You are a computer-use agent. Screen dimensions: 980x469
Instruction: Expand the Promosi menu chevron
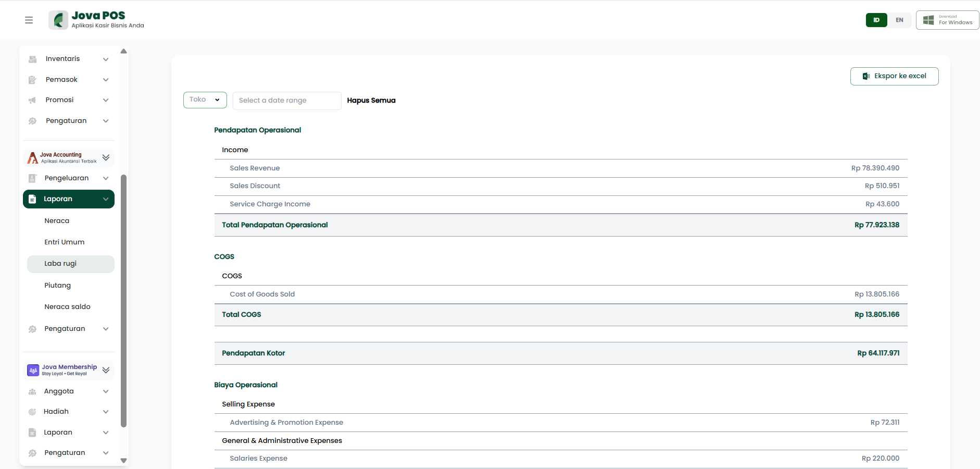(x=106, y=100)
